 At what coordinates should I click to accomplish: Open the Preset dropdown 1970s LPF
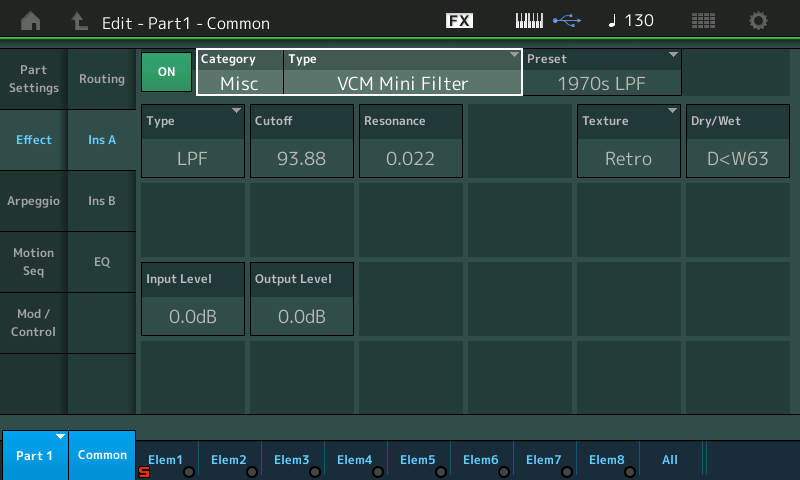(602, 73)
